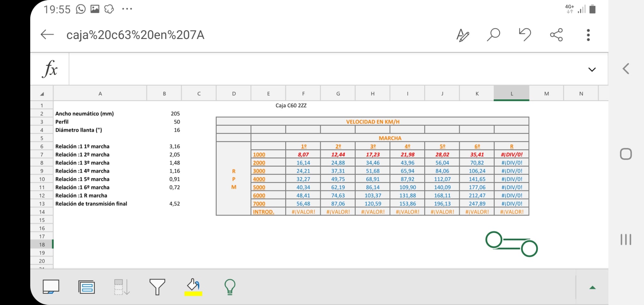Select cell 'Relación :1 R marcha'
Screen dimensions: 644x305
pyautogui.click(x=100, y=195)
